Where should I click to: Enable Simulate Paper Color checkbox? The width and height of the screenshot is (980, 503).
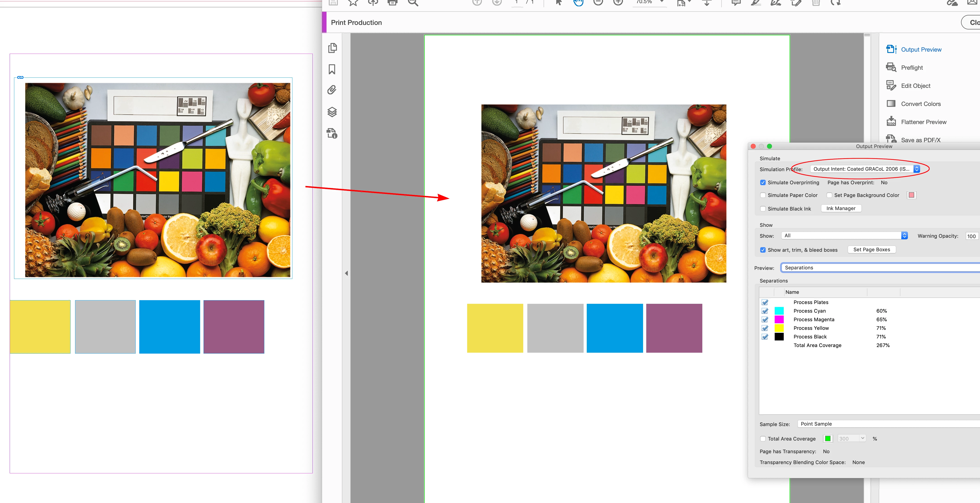(x=763, y=195)
